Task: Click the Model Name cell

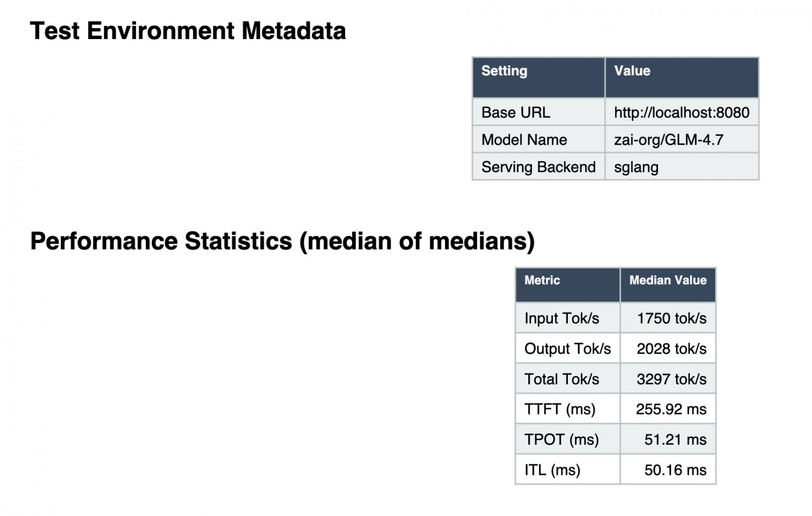Action: pyautogui.click(x=524, y=139)
